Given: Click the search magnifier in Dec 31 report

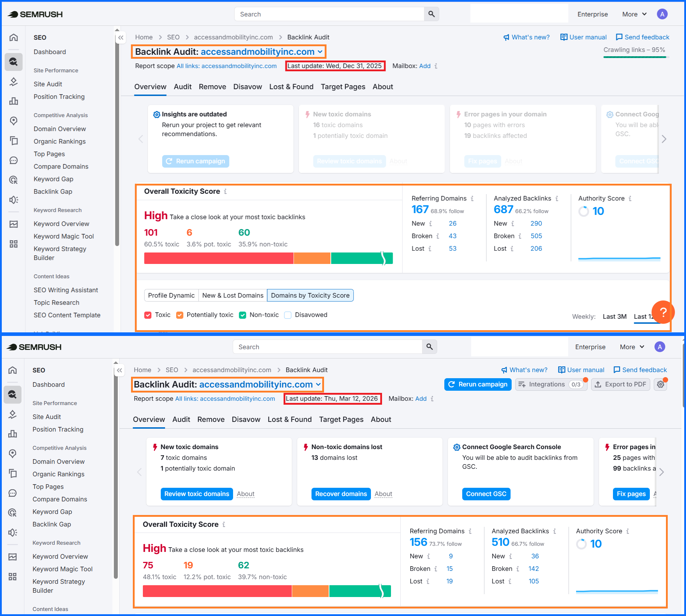Looking at the screenshot, I should [431, 14].
